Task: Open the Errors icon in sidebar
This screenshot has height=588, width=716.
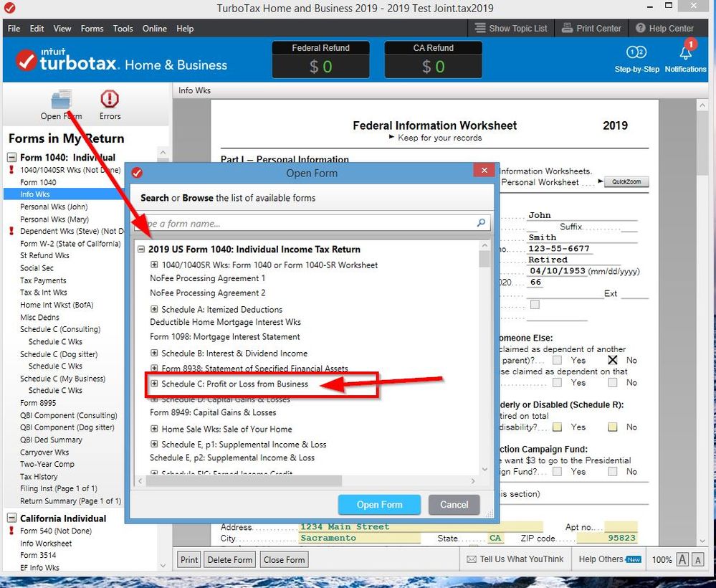Action: [x=110, y=99]
